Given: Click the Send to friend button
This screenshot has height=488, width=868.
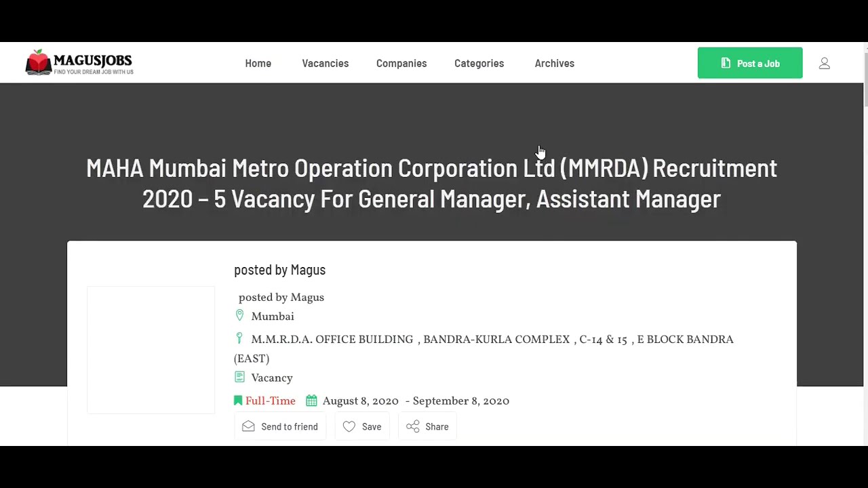Looking at the screenshot, I should click(280, 426).
